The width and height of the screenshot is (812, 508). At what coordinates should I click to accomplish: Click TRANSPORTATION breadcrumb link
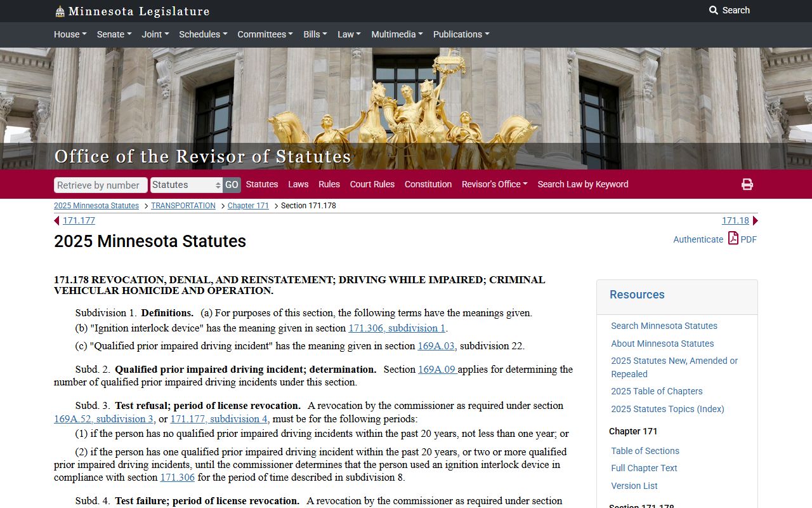(183, 206)
